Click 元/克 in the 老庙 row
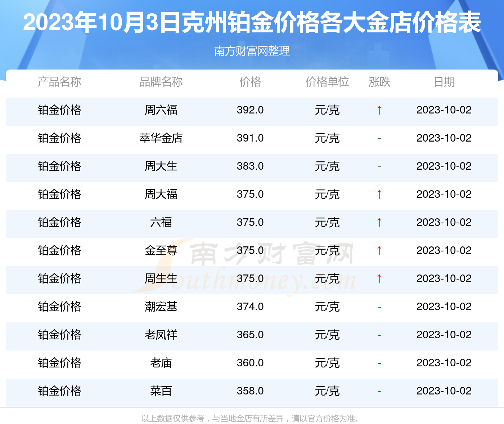Image resolution: width=504 pixels, height=424 pixels. click(x=327, y=363)
